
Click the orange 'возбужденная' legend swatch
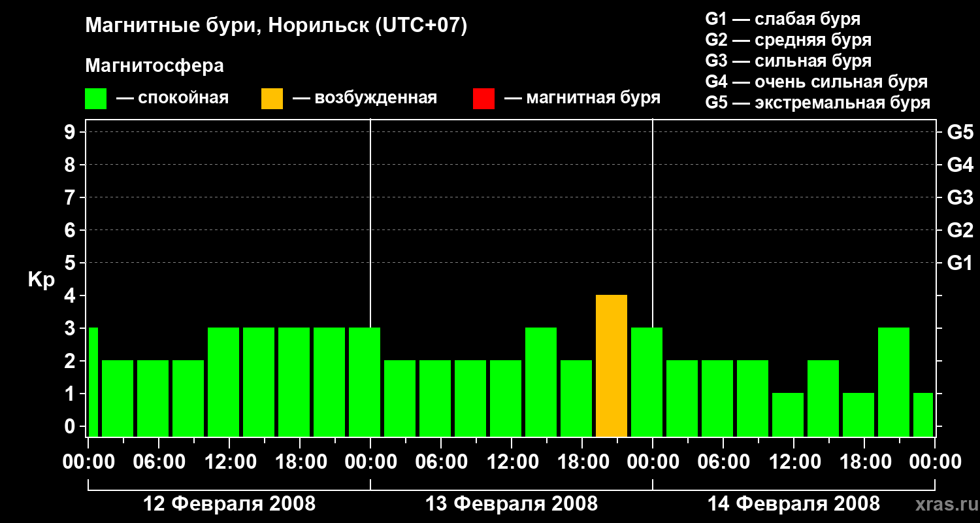coord(272,99)
